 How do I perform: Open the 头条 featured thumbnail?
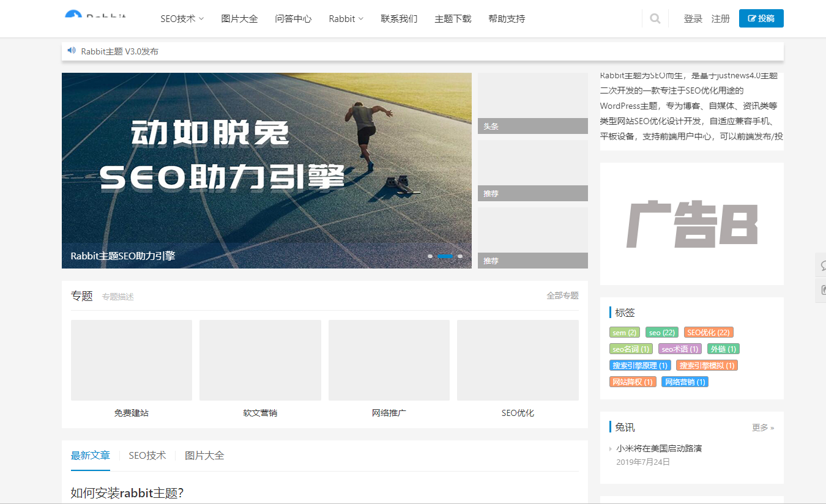coord(533,103)
